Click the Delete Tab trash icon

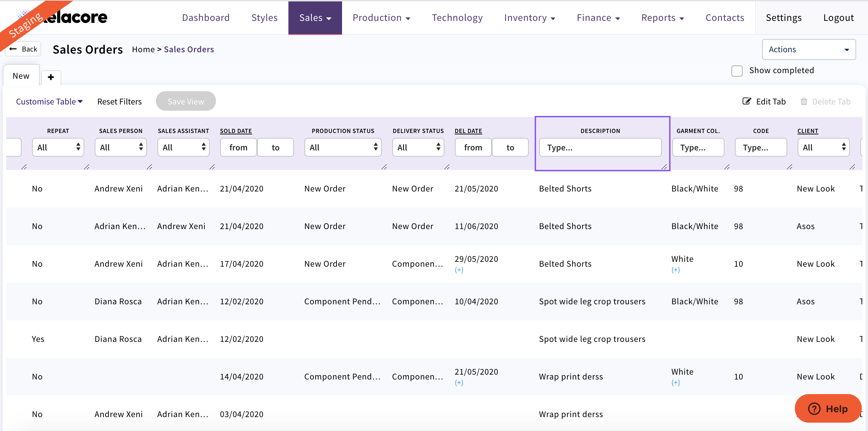coord(804,101)
